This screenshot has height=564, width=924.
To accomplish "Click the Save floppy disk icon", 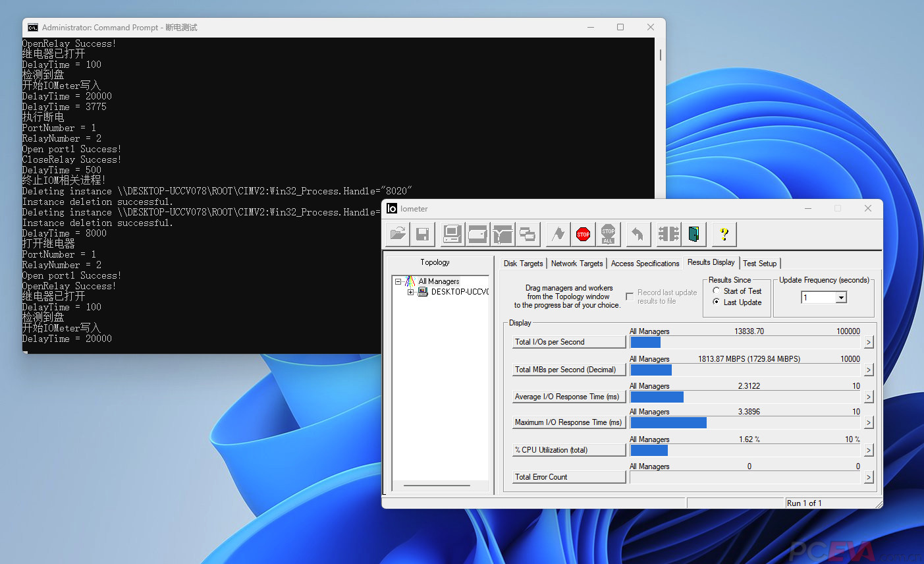I will pos(423,234).
